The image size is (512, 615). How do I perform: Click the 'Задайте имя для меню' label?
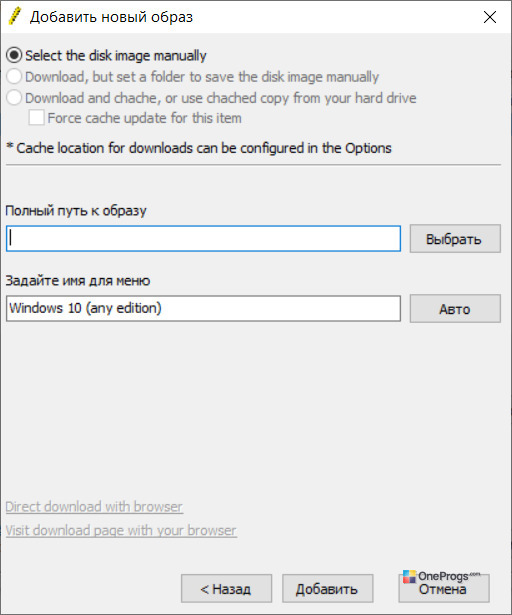(x=78, y=281)
